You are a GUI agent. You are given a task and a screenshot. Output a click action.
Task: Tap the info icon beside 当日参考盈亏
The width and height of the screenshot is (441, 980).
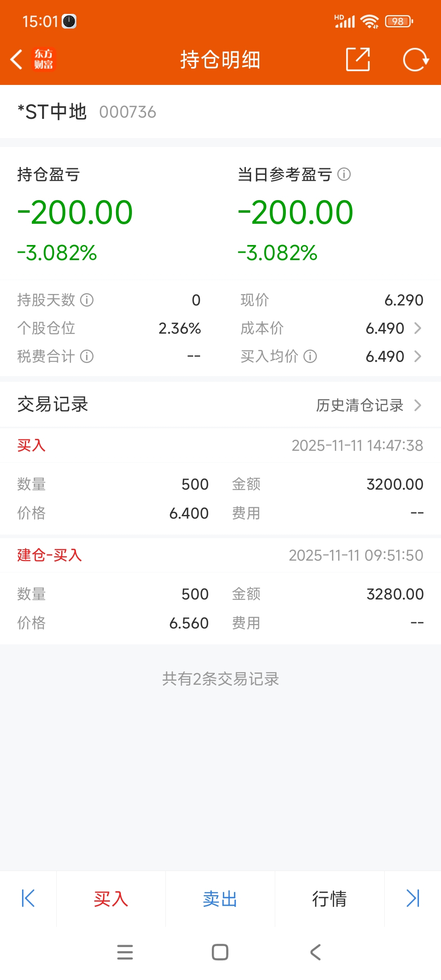[344, 175]
